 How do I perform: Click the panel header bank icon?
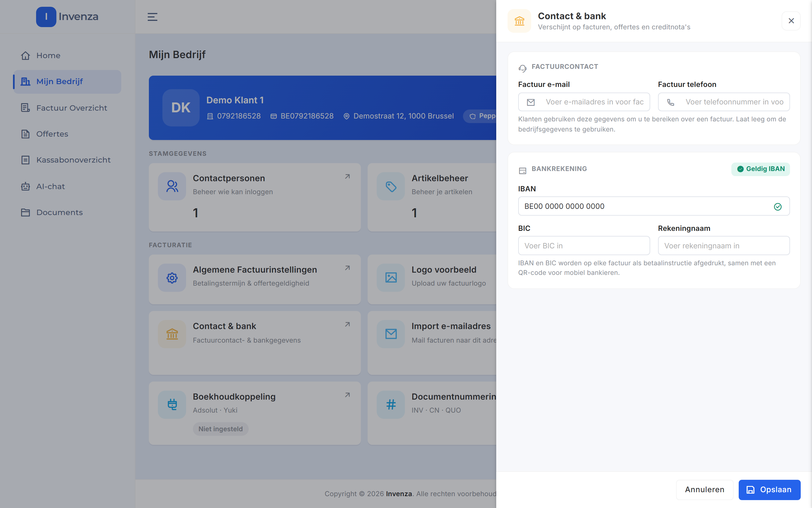click(519, 21)
